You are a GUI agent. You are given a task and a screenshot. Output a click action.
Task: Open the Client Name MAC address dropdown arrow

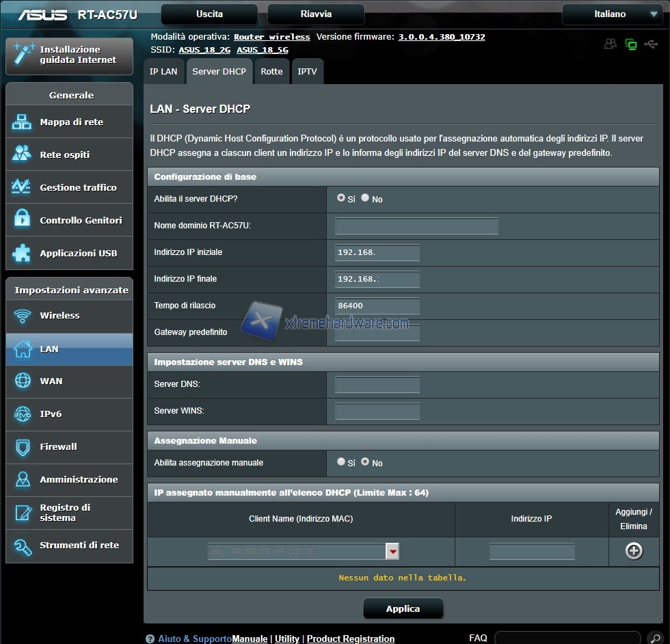point(392,551)
